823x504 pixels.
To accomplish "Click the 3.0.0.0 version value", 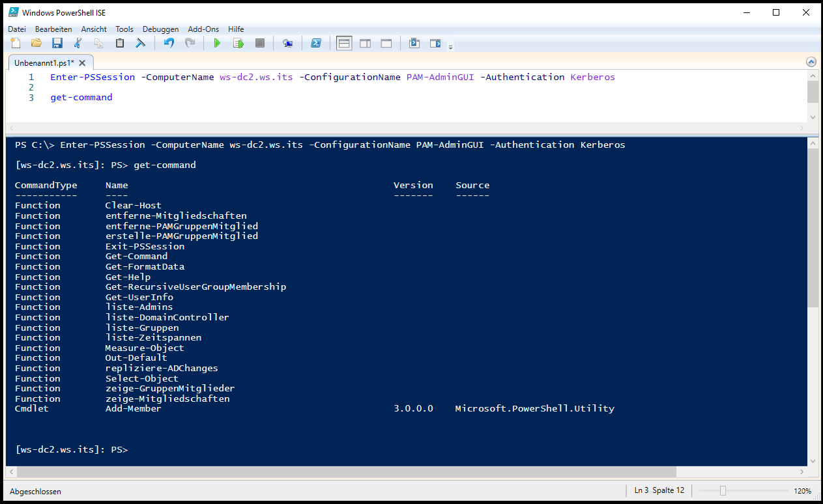I will click(x=413, y=408).
